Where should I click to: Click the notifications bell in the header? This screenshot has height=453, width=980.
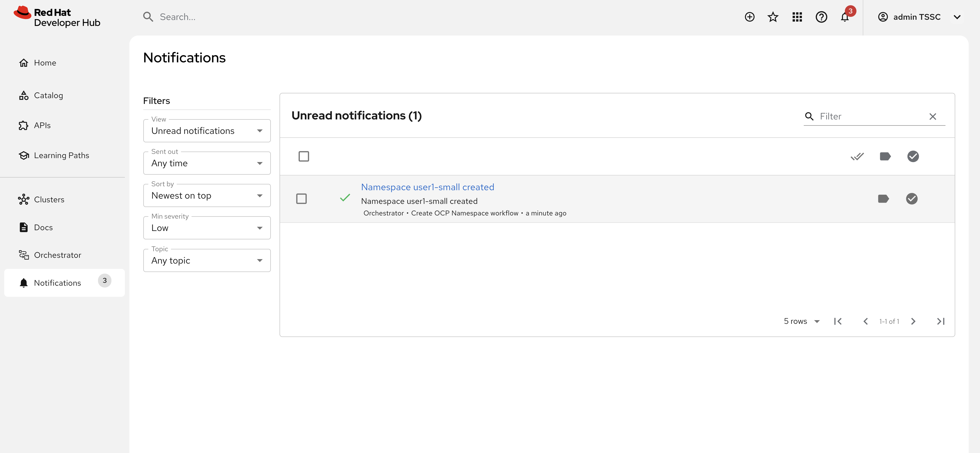[x=845, y=17]
